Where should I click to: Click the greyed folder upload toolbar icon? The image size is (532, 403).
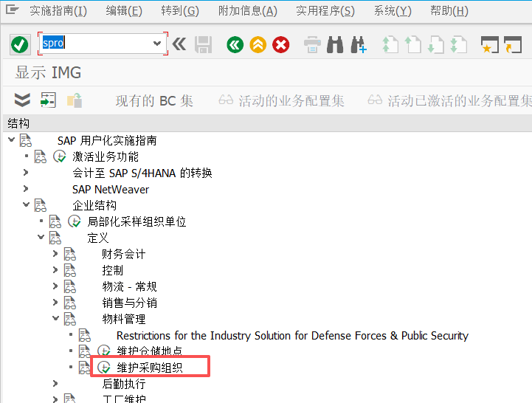[75, 100]
